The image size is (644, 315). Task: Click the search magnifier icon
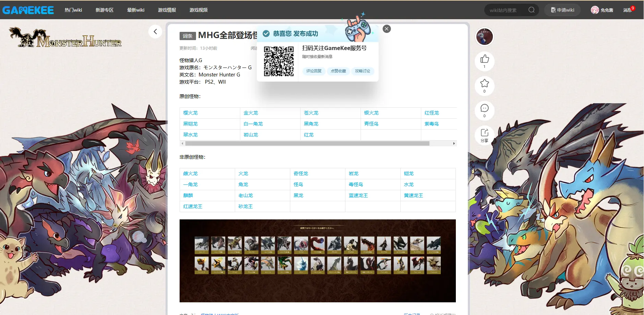[x=531, y=10]
